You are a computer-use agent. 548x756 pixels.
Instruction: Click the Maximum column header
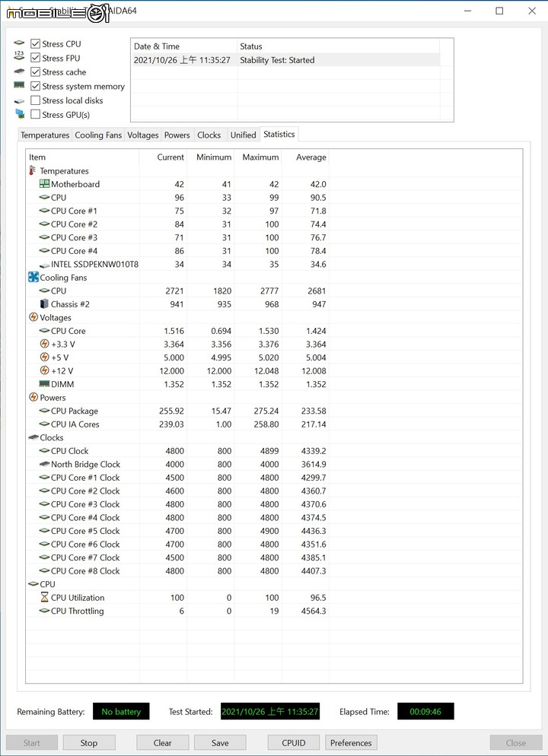[x=258, y=157]
